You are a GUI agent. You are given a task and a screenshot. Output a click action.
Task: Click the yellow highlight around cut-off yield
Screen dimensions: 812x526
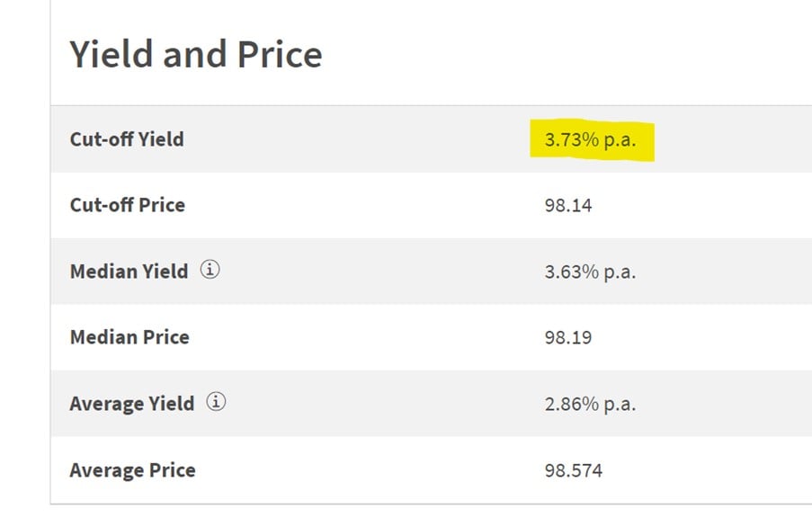[592, 140]
